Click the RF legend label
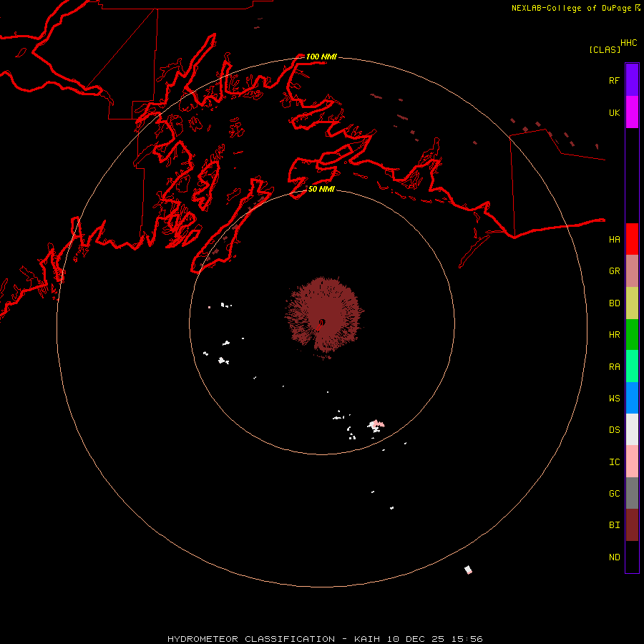Screen dimensions: 644x644 pyautogui.click(x=614, y=81)
